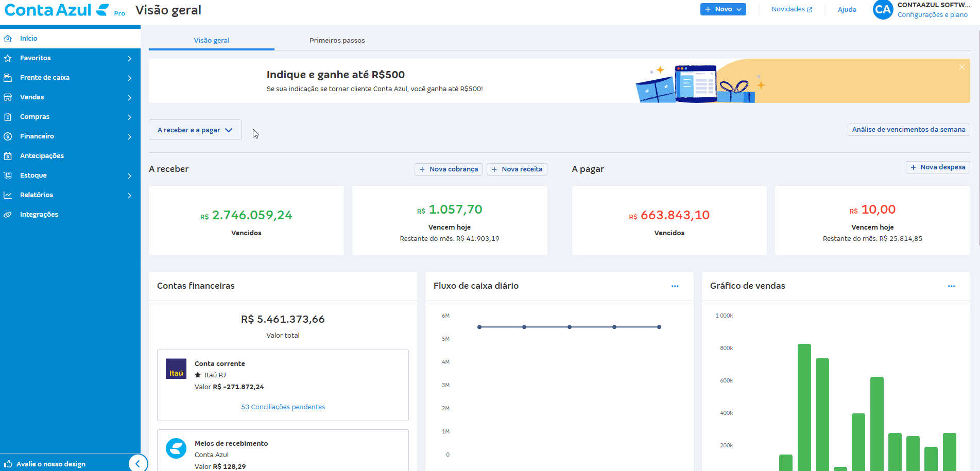Expand the Financeiro sidebar menu
980x471 pixels.
(x=129, y=136)
